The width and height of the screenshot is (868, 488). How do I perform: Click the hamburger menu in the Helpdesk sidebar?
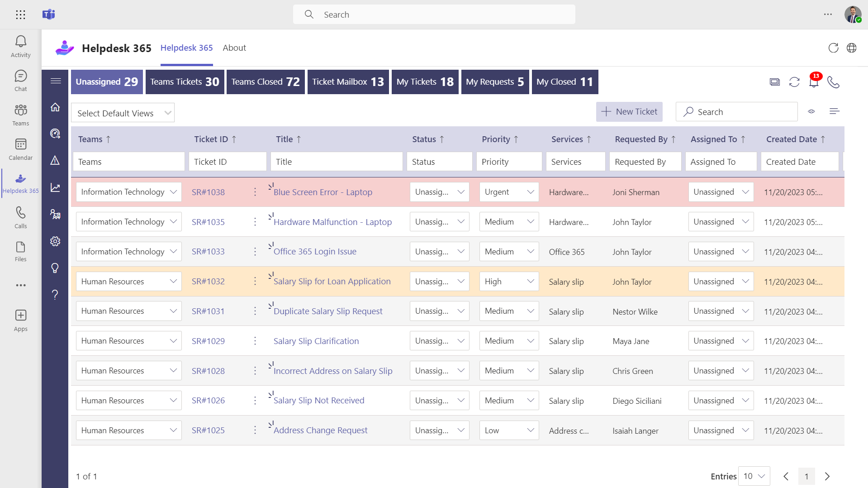coord(56,81)
